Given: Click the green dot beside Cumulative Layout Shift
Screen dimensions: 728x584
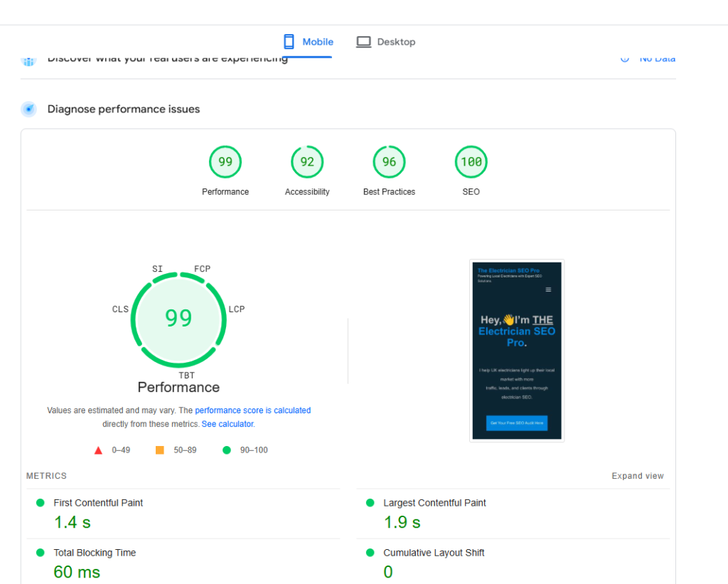Looking at the screenshot, I should (370, 553).
